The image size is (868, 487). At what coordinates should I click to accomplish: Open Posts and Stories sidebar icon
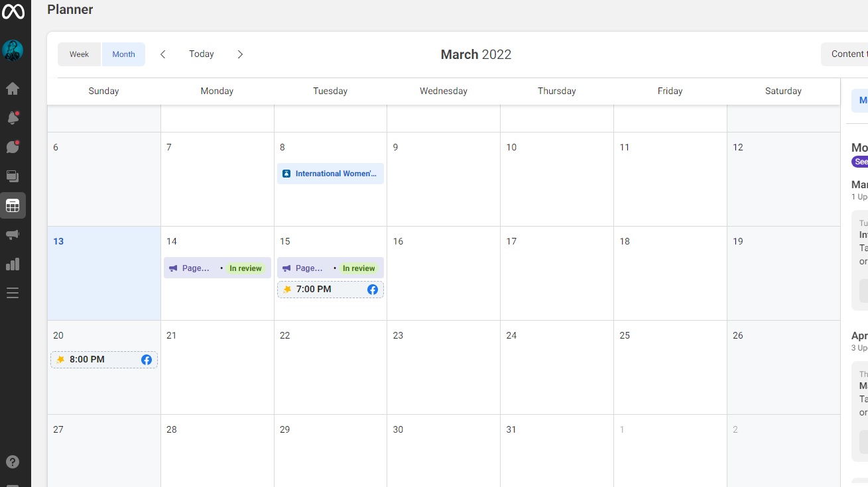pyautogui.click(x=13, y=176)
